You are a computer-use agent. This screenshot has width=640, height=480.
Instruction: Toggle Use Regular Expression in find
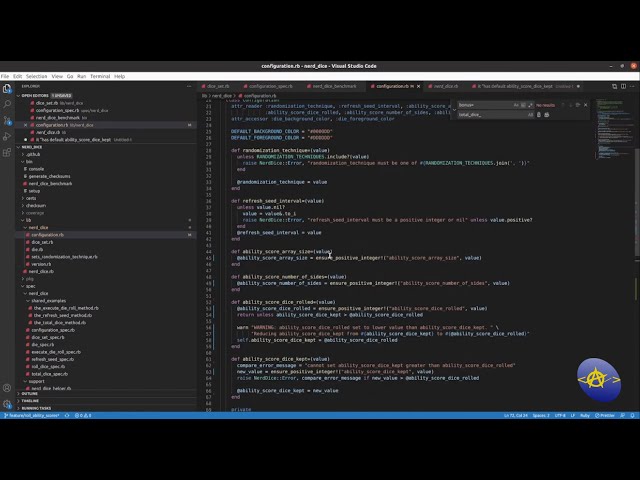tap(530, 105)
